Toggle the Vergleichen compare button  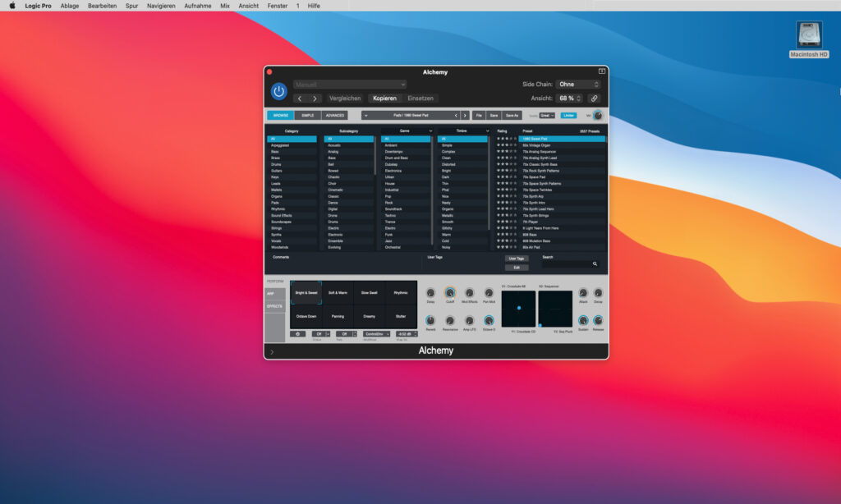click(x=345, y=99)
